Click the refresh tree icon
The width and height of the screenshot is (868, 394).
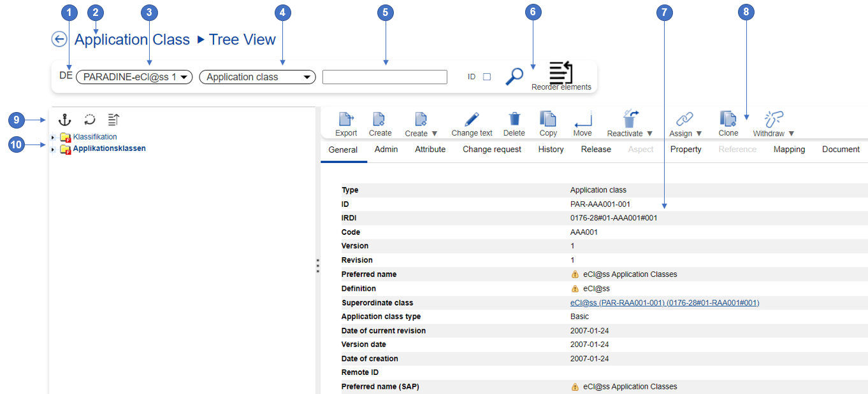click(90, 119)
